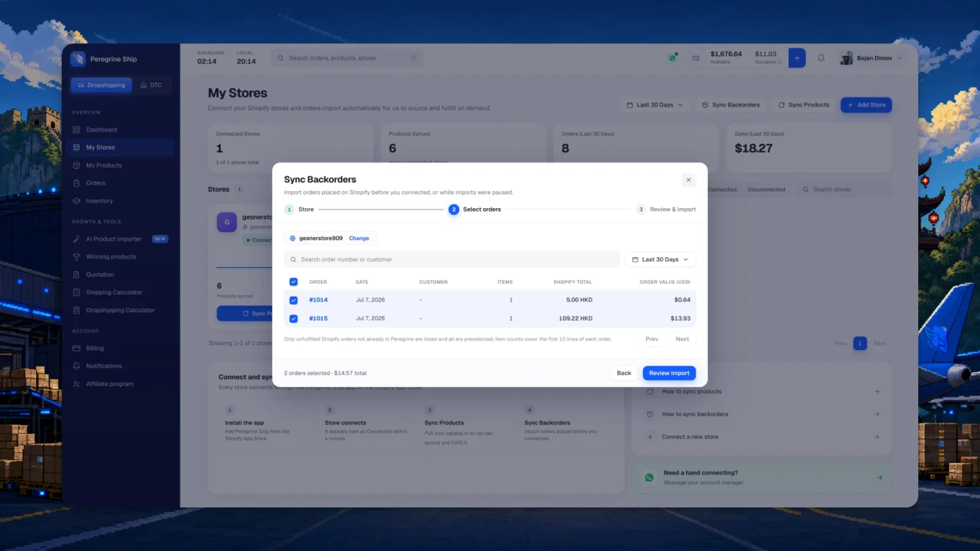Open How to sync products guide
Screen dimensions: 980x551
click(x=762, y=392)
